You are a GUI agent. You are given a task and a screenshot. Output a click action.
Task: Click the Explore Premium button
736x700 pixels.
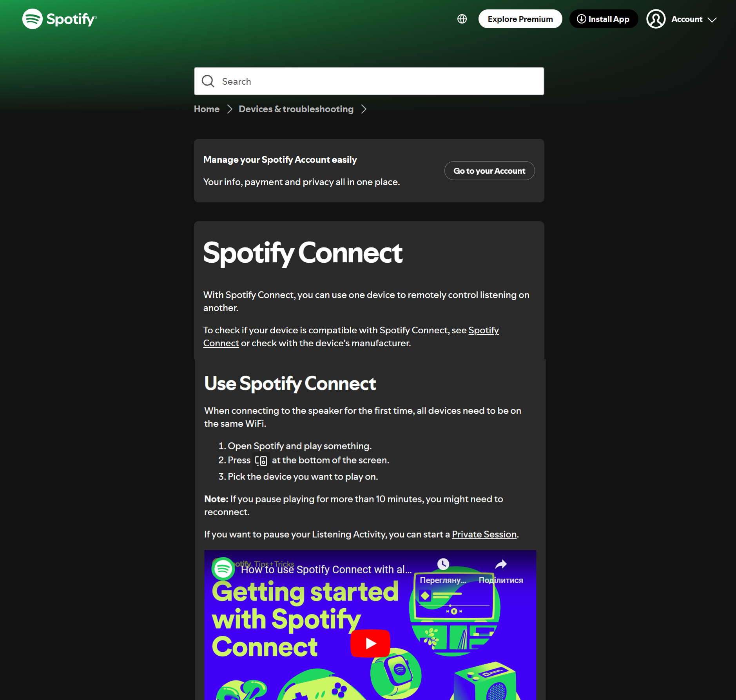pyautogui.click(x=520, y=19)
